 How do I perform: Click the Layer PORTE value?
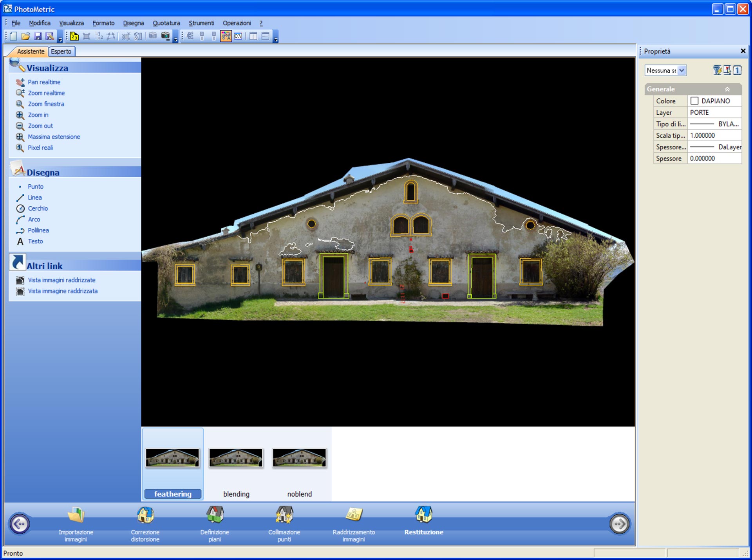(714, 113)
